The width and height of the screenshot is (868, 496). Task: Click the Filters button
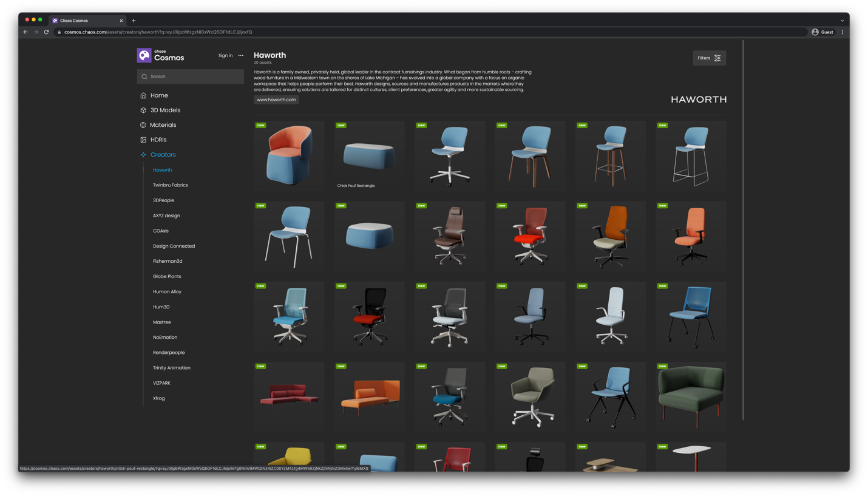[x=710, y=58]
